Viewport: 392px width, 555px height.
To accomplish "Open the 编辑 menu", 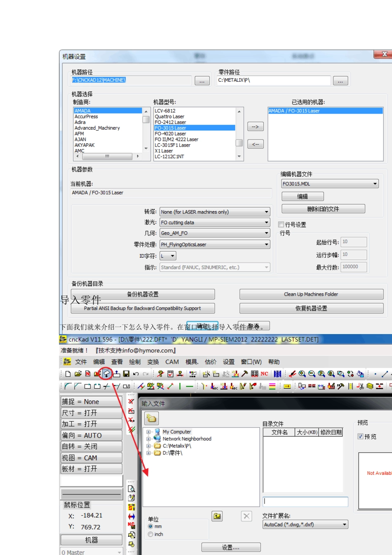I will (x=99, y=362).
